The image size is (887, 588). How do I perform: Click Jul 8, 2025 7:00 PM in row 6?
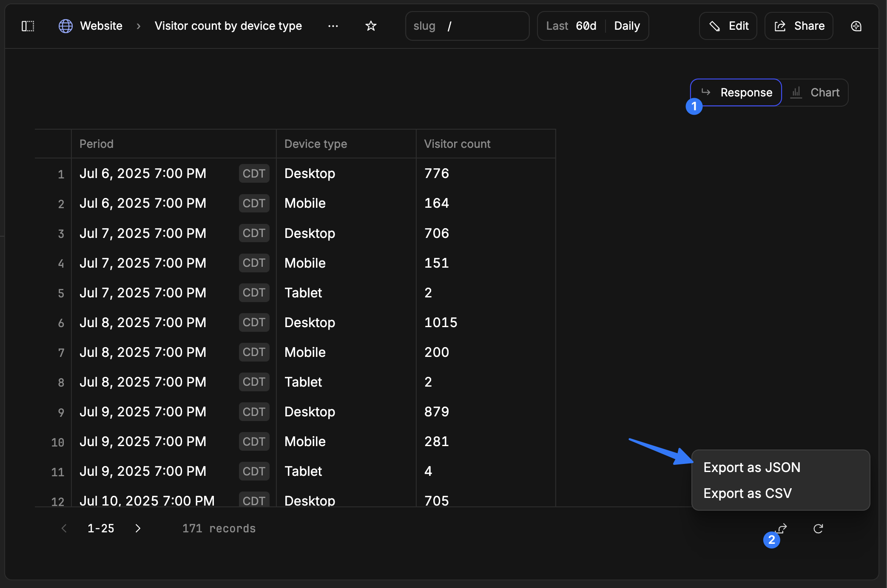click(x=143, y=322)
